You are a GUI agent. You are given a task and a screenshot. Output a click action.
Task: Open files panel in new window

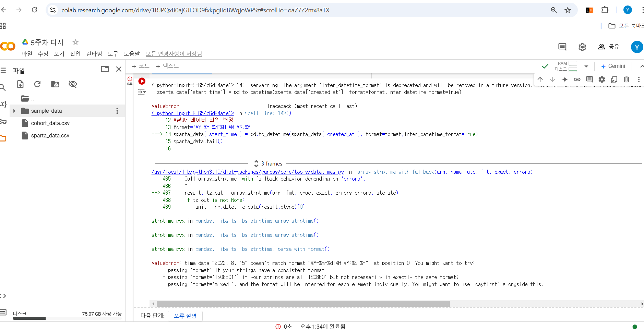(105, 69)
